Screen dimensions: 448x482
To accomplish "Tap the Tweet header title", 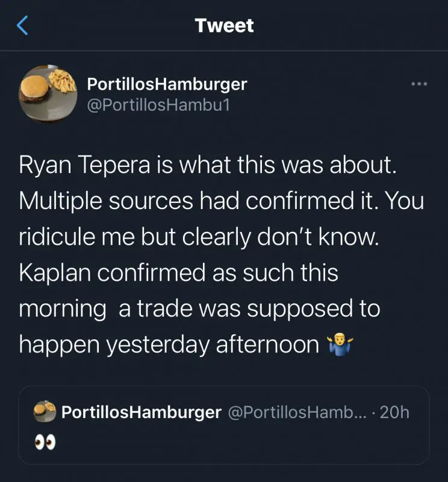I will coord(224,25).
